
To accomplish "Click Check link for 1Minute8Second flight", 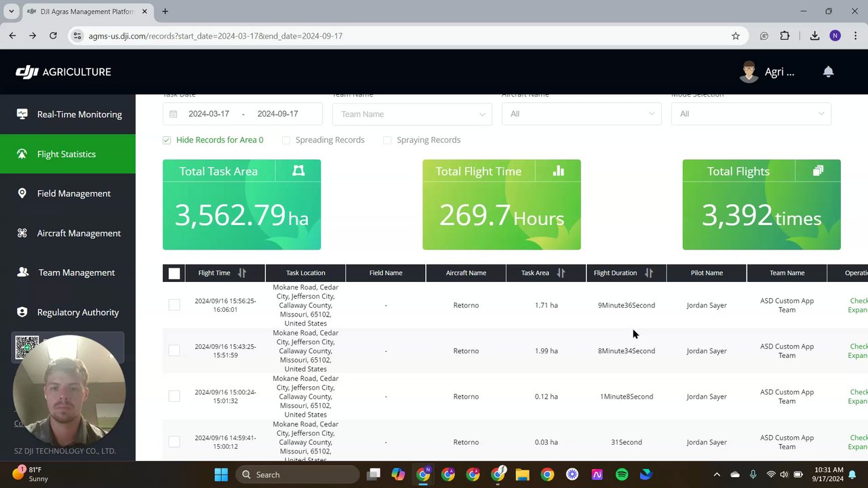I will point(859,392).
